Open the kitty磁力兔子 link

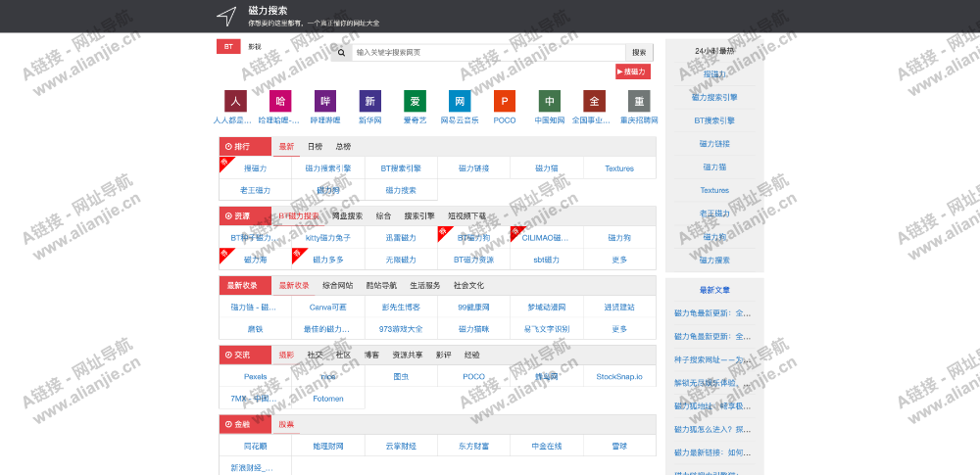click(x=328, y=237)
